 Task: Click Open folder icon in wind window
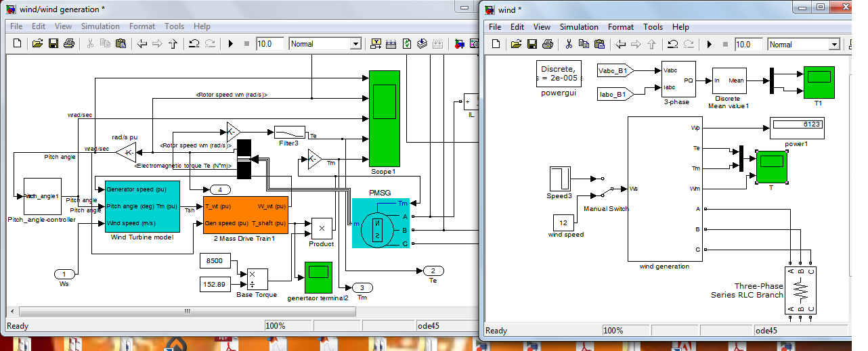516,44
